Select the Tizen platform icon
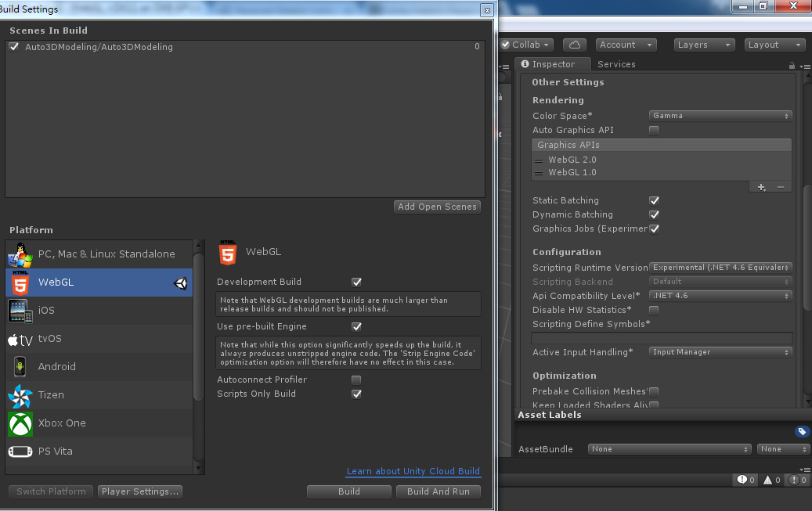The image size is (812, 511). (x=20, y=395)
